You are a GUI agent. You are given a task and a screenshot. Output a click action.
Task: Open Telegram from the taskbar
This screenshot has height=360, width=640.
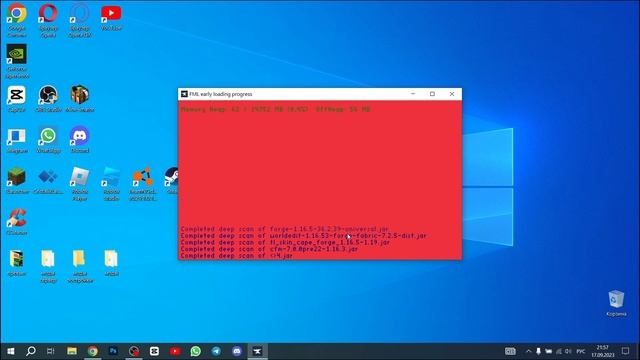216,351
